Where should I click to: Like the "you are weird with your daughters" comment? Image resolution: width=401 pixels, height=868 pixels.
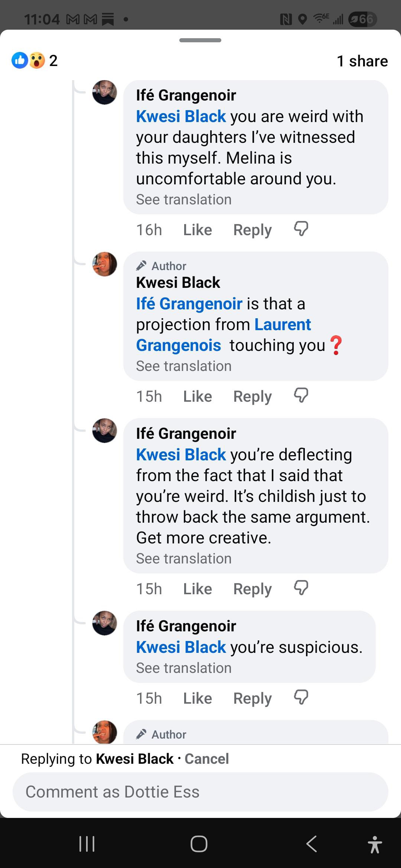[197, 230]
